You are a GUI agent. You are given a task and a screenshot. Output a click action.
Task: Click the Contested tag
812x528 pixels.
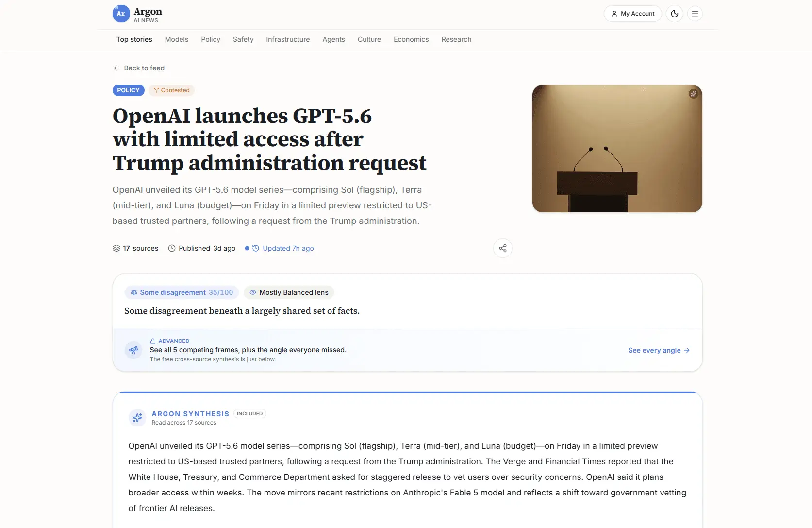(x=171, y=90)
